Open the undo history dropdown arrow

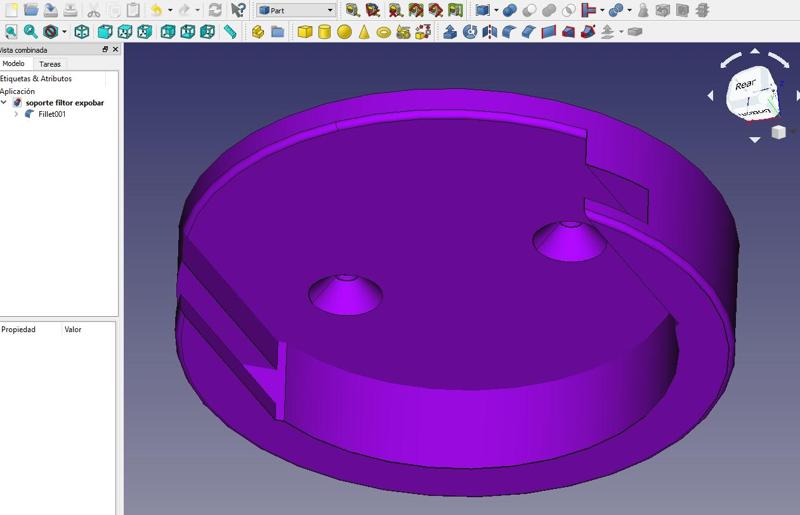tap(170, 10)
